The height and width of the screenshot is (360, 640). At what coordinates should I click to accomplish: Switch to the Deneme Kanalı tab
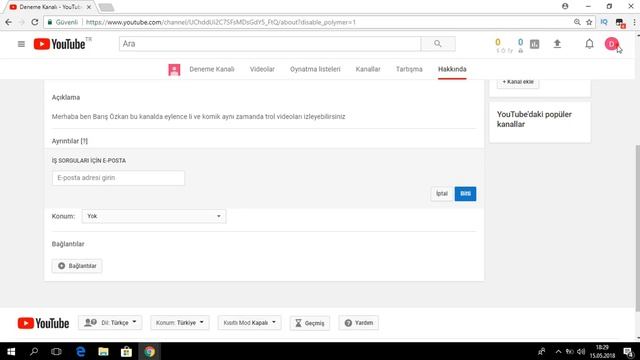211,69
